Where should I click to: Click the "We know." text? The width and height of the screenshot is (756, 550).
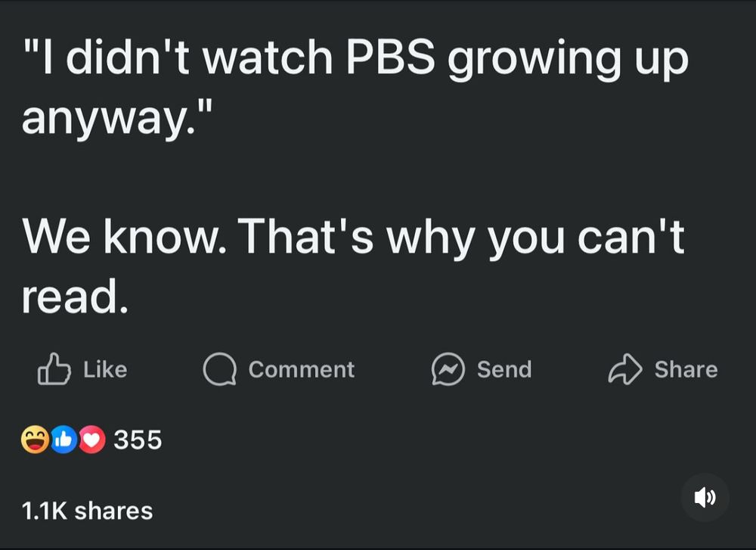click(124, 236)
